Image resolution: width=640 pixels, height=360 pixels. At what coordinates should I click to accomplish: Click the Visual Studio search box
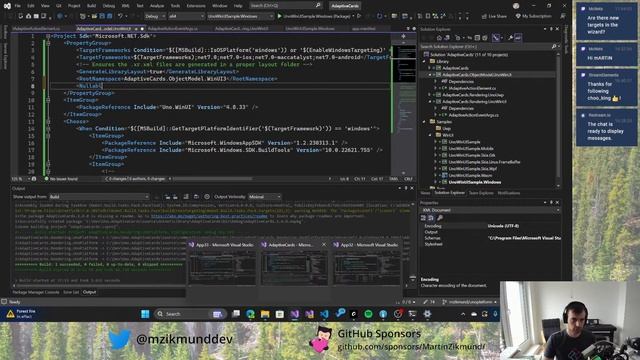coord(285,6)
